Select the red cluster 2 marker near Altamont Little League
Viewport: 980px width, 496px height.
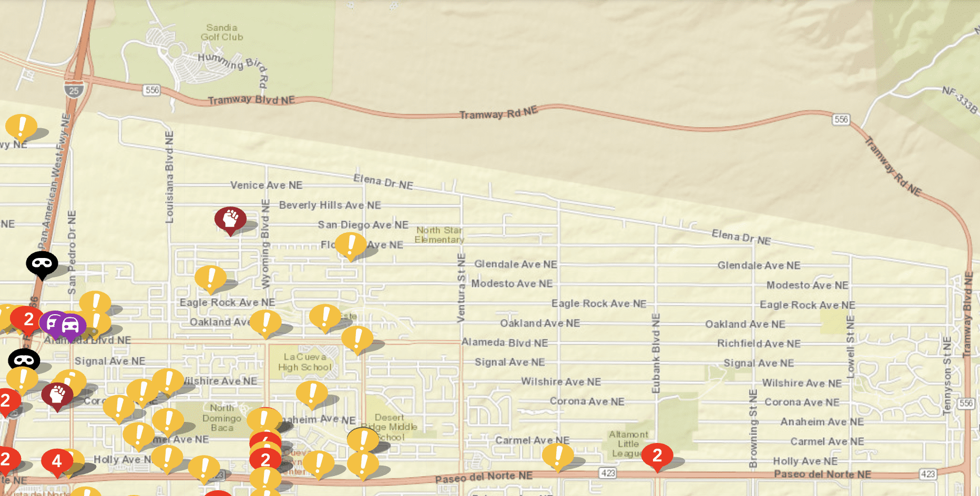coord(657,457)
